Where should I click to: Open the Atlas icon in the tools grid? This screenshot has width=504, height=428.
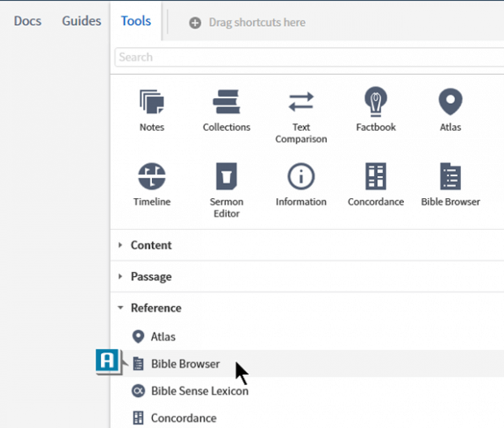450,103
